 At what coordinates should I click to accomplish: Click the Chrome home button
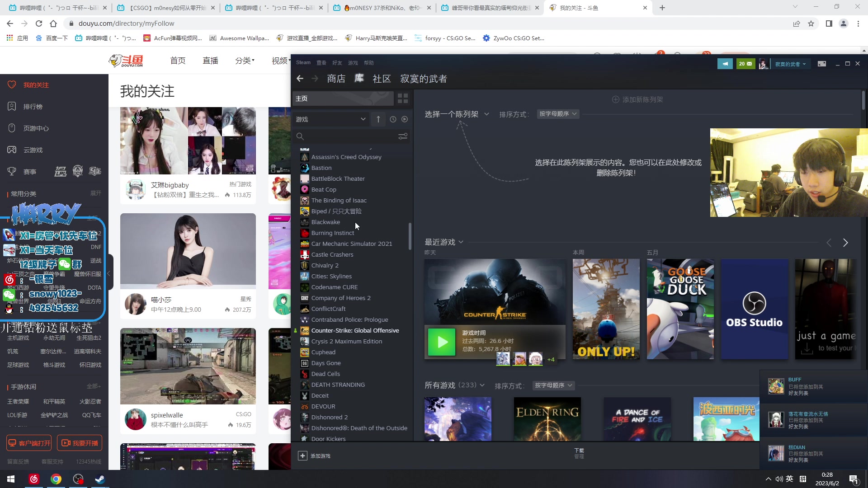(53, 23)
